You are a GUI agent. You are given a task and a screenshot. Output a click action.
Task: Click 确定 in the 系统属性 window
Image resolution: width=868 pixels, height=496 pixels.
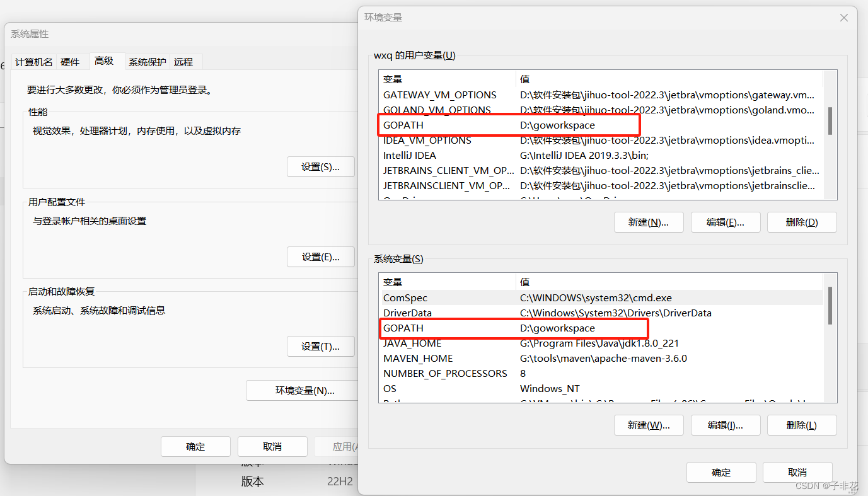[195, 446]
